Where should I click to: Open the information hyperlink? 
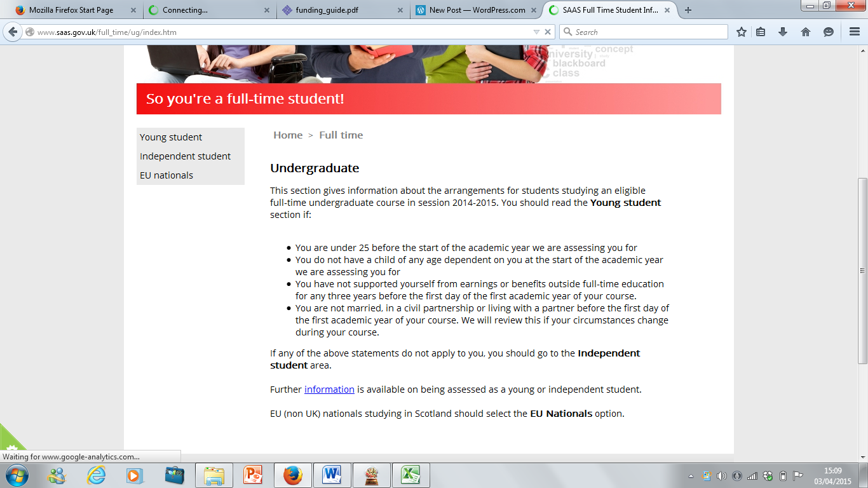329,390
